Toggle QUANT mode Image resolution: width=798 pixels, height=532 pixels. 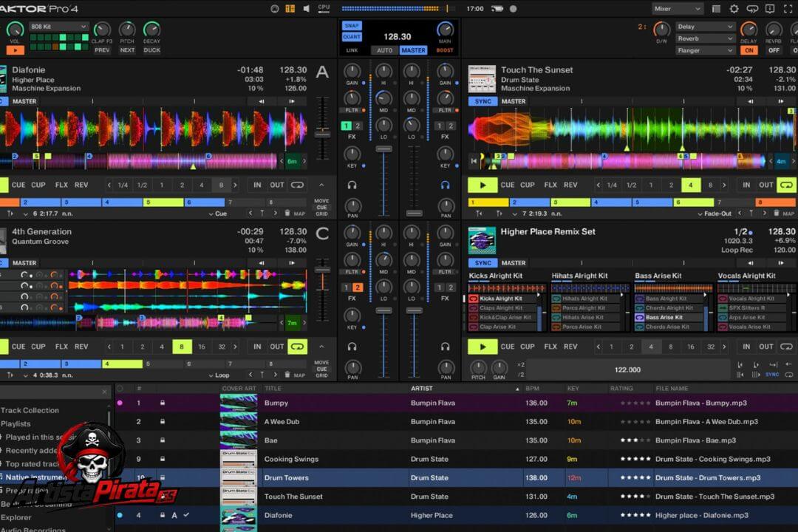352,37
